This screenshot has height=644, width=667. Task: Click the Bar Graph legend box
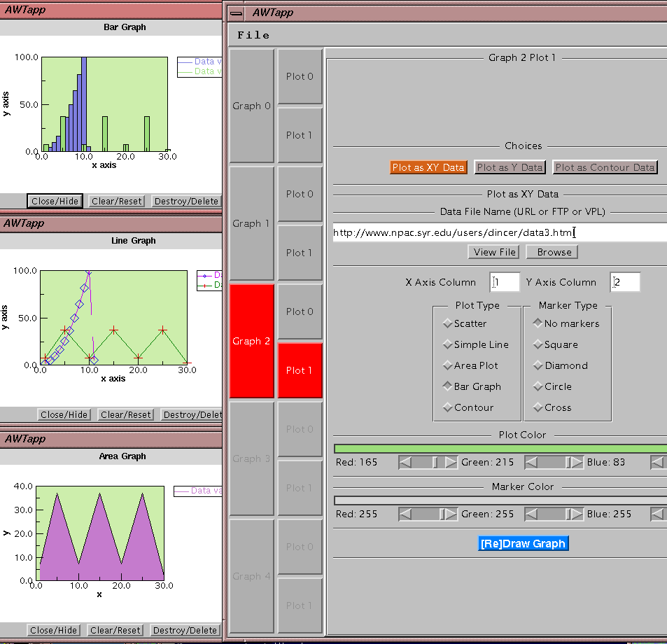coord(199,66)
